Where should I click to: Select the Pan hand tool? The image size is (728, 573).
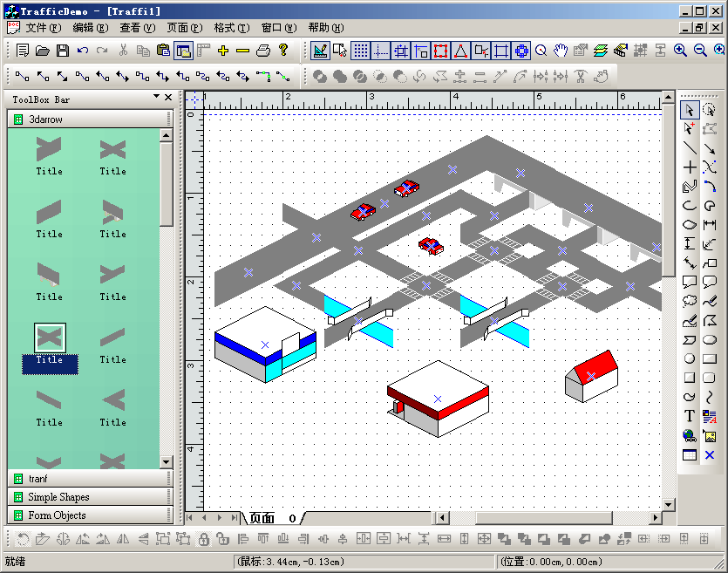point(561,51)
